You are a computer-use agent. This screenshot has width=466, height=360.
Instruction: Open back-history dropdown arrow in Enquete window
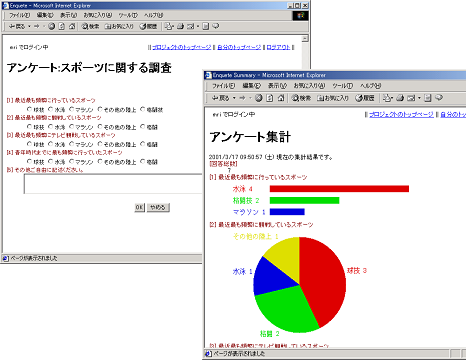pyautogui.click(x=29, y=26)
